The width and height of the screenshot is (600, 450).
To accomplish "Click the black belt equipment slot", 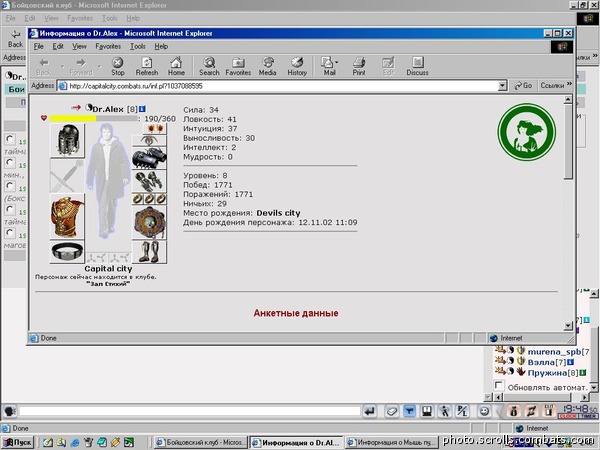I will [67, 251].
